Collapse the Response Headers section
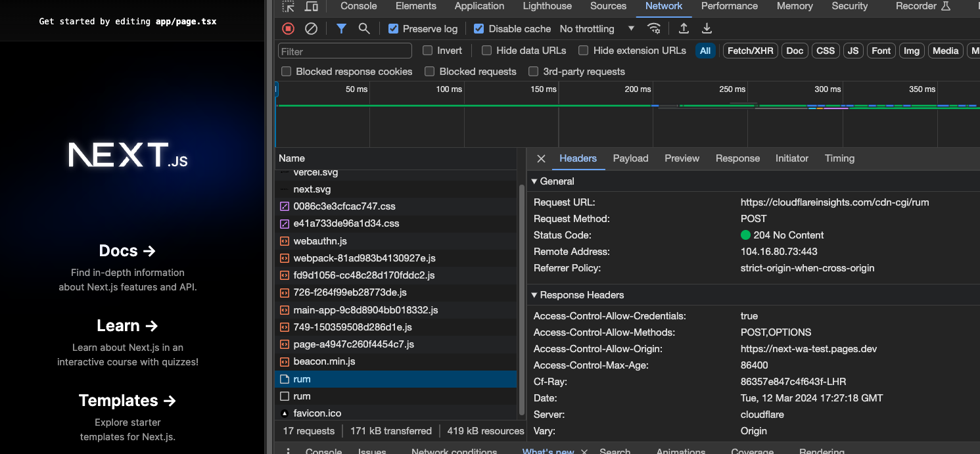The width and height of the screenshot is (980, 454). click(x=534, y=294)
